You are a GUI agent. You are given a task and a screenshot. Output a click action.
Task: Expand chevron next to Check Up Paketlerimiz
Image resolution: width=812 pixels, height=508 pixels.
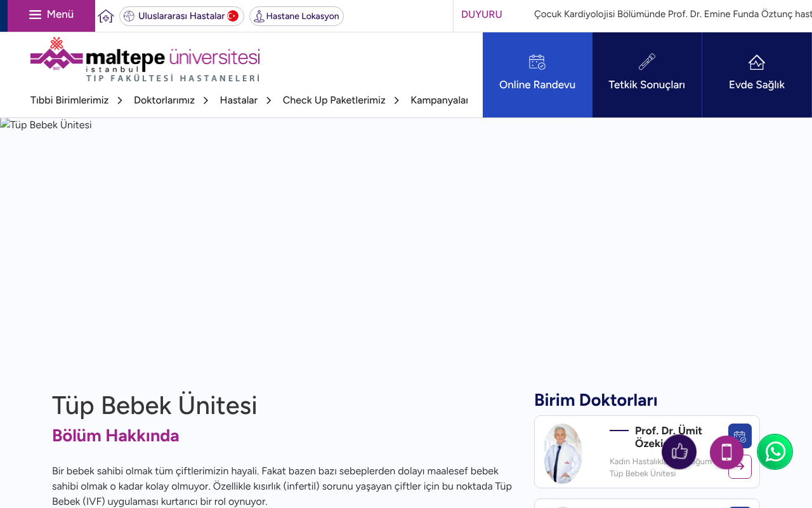397,100
